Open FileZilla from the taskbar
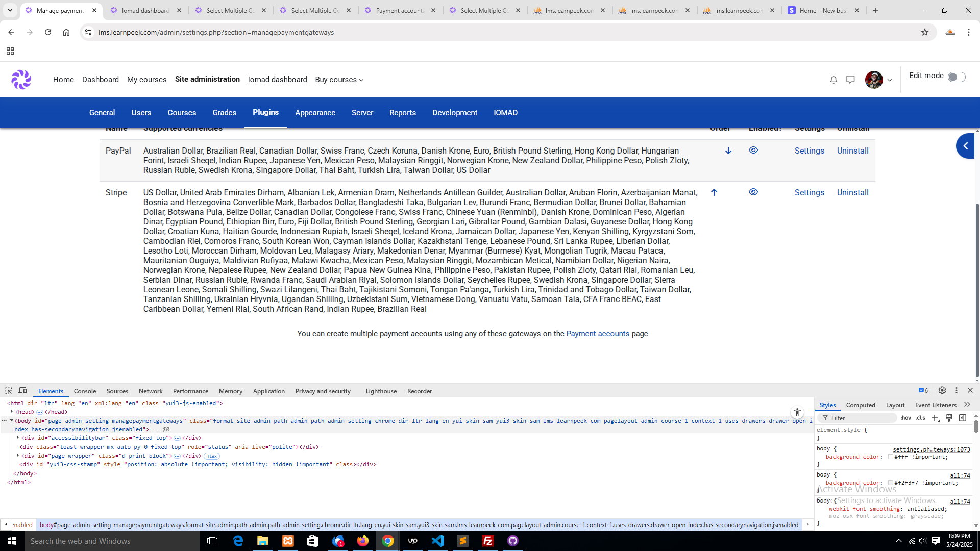Screen dimensions: 980x551 pos(488,541)
